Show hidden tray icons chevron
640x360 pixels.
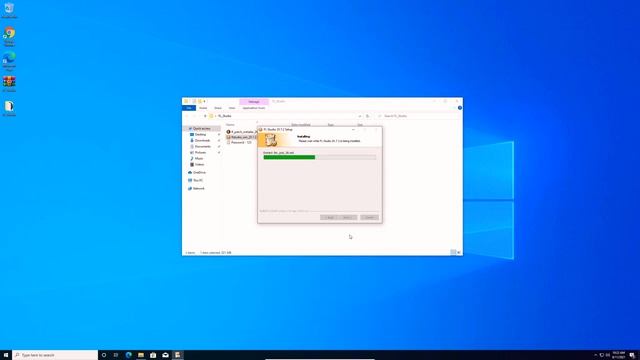pyautogui.click(x=595, y=355)
